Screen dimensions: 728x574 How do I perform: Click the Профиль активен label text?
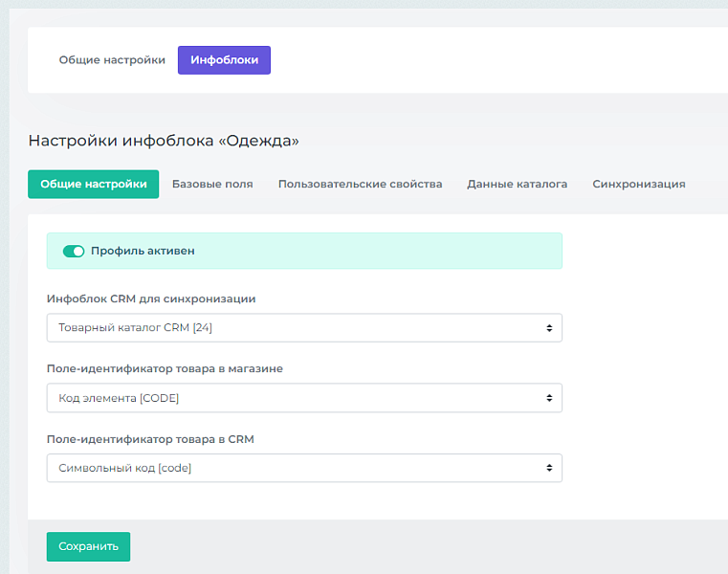click(143, 252)
